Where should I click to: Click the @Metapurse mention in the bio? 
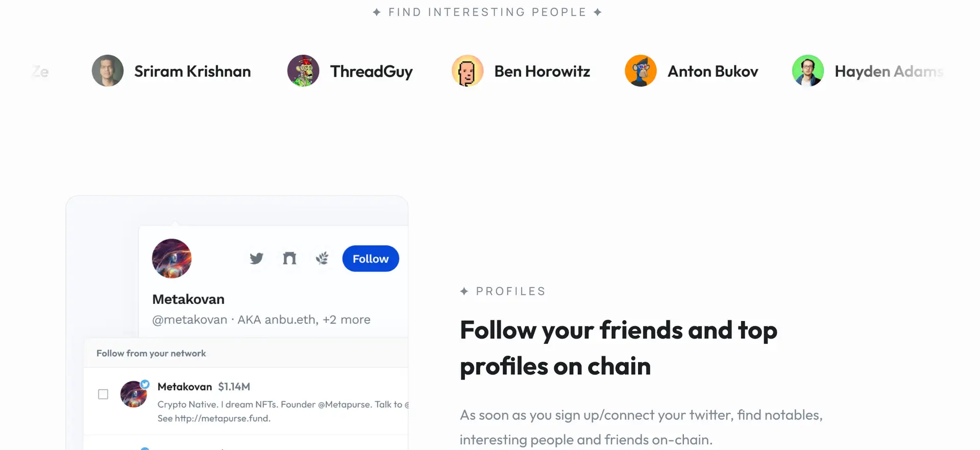[x=345, y=405]
